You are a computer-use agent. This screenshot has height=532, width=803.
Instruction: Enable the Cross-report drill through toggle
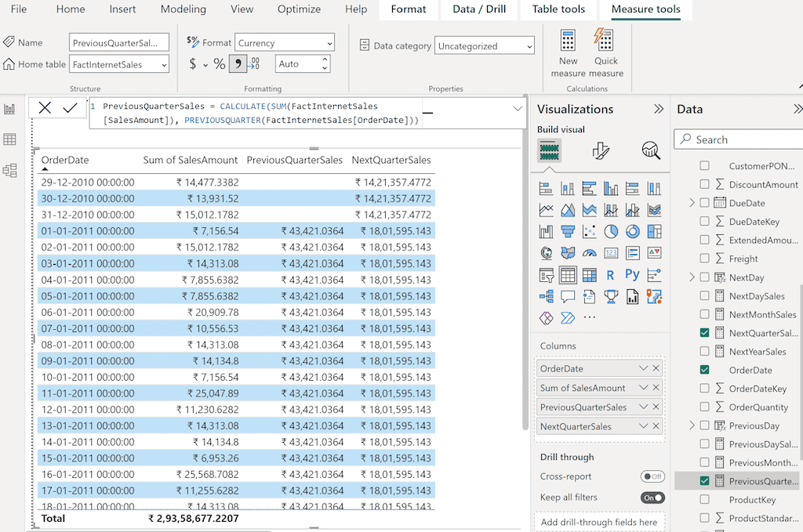tap(653, 476)
